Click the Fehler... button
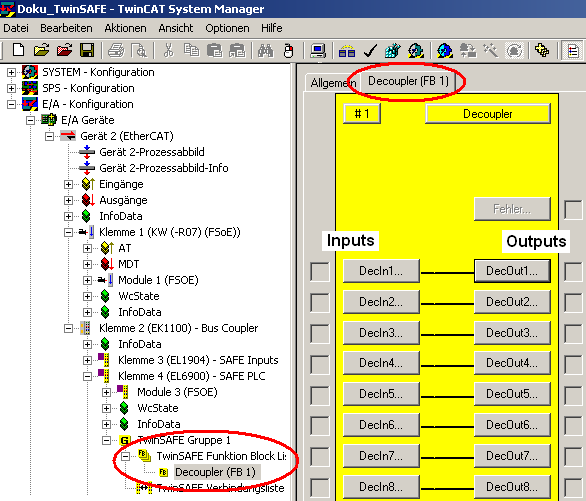 click(x=512, y=209)
